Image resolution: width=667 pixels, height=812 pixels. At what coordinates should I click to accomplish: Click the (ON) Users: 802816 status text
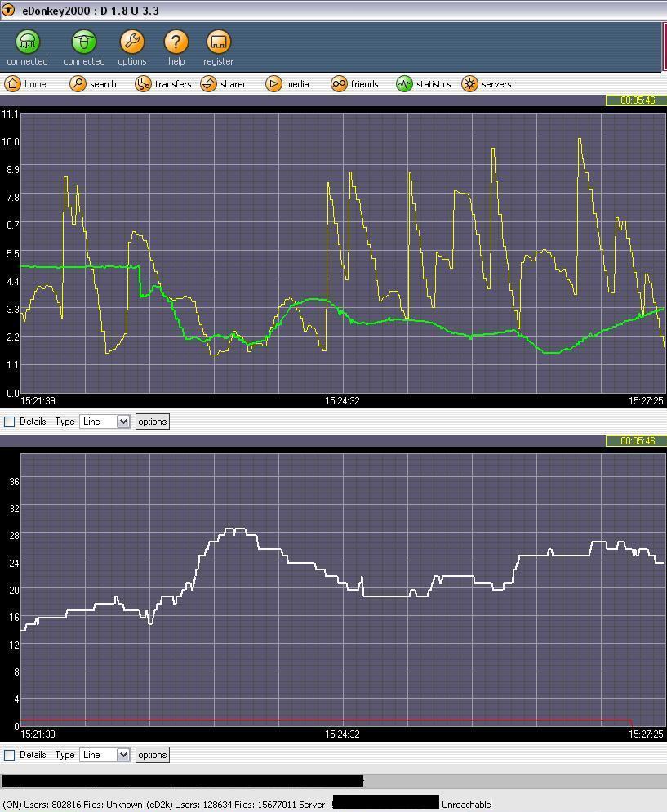[42, 804]
